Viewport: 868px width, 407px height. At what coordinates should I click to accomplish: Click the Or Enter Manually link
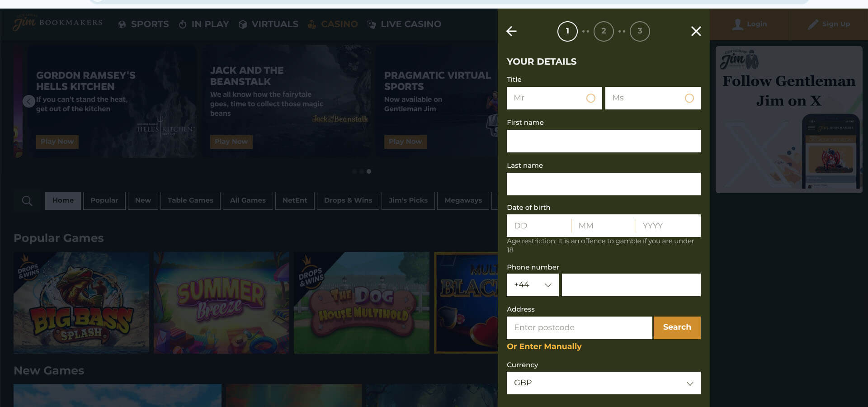(x=544, y=346)
